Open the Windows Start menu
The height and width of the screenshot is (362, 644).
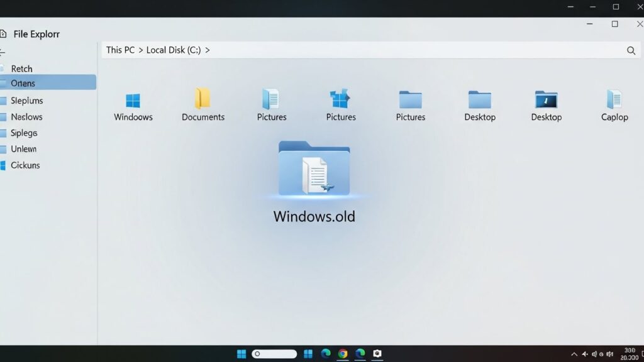pyautogui.click(x=241, y=354)
